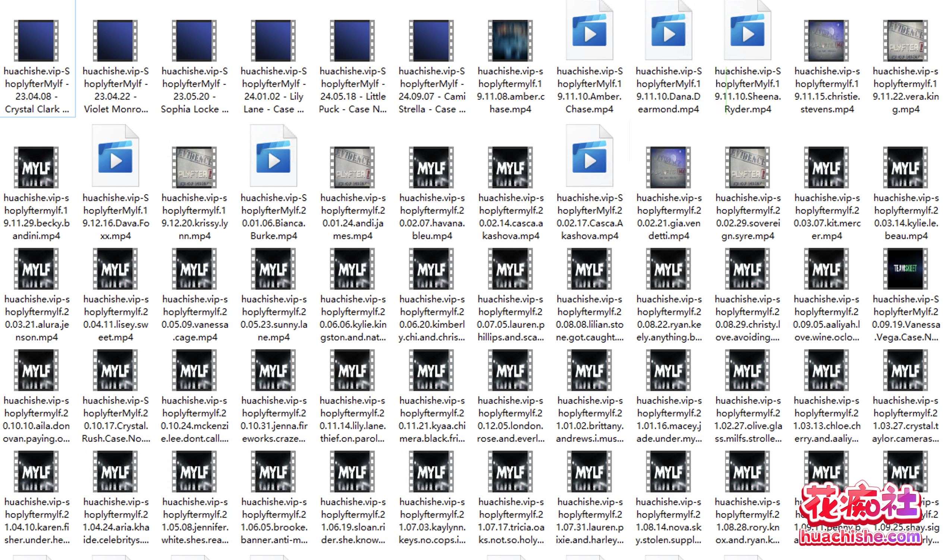The width and height of the screenshot is (946, 560).
Task: Select the 23.04.08 Crystal Clark video file
Action: (36, 40)
